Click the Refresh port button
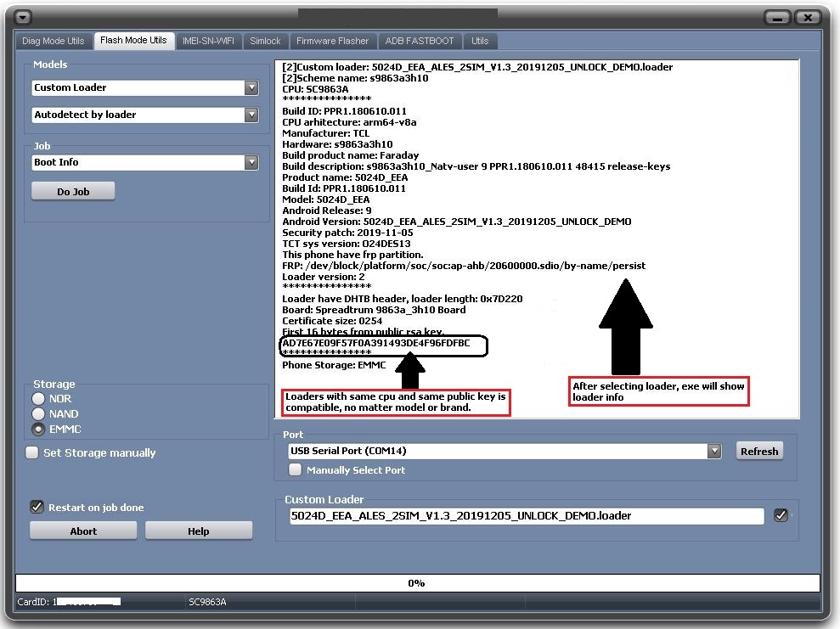The height and width of the screenshot is (629, 840). 758,451
